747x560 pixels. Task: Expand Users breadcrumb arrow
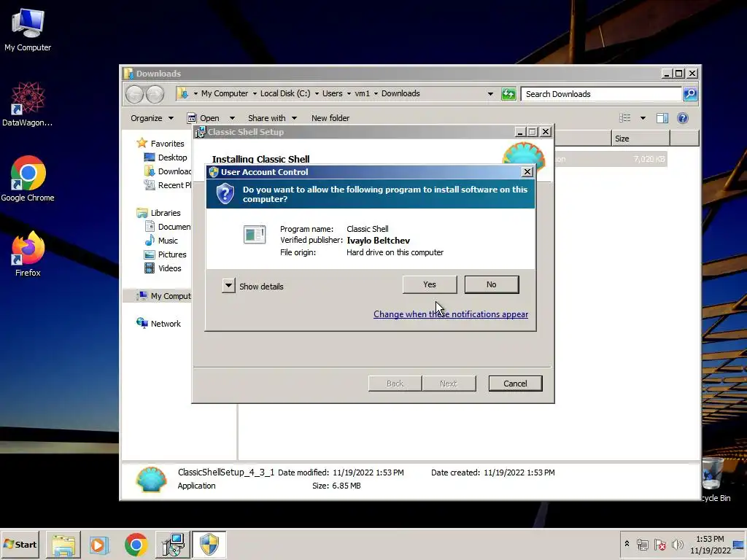click(349, 94)
